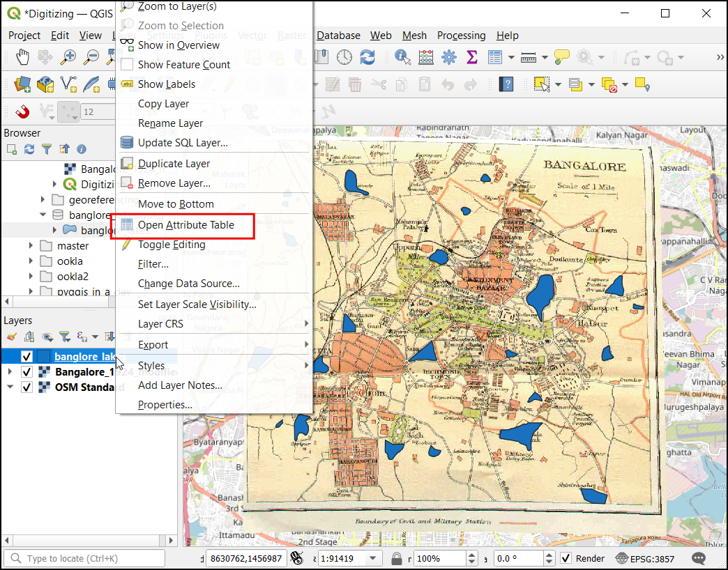
Task: Click Remove Layer... in context menu
Action: (x=174, y=183)
